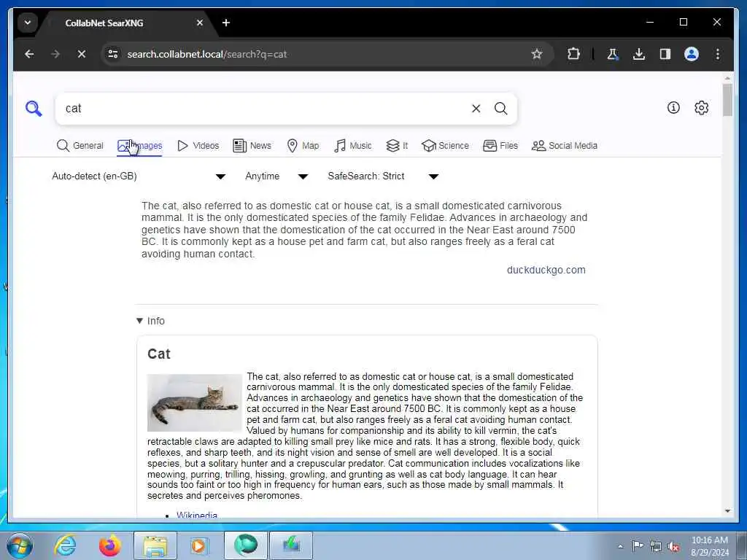Image resolution: width=747 pixels, height=560 pixels.
Task: Open the Extensions puzzle icon
Action: coord(573,54)
